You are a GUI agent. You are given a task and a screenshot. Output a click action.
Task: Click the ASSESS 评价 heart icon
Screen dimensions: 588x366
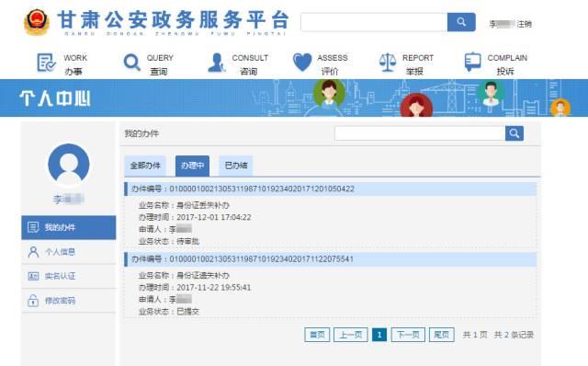(x=302, y=62)
